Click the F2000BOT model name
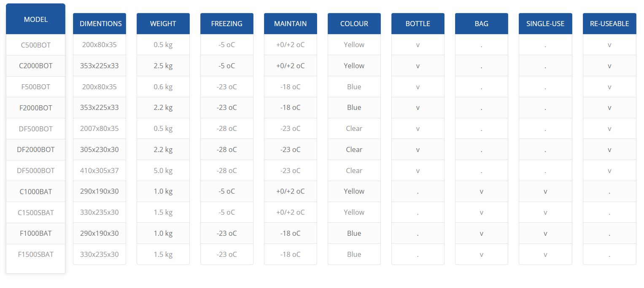This screenshot has width=644, height=288. click(x=35, y=108)
